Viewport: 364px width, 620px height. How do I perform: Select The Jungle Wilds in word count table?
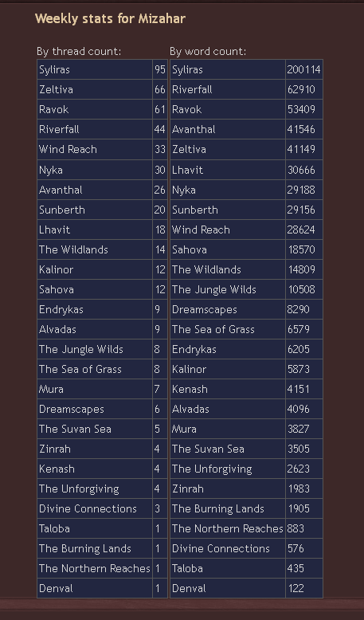[213, 289]
